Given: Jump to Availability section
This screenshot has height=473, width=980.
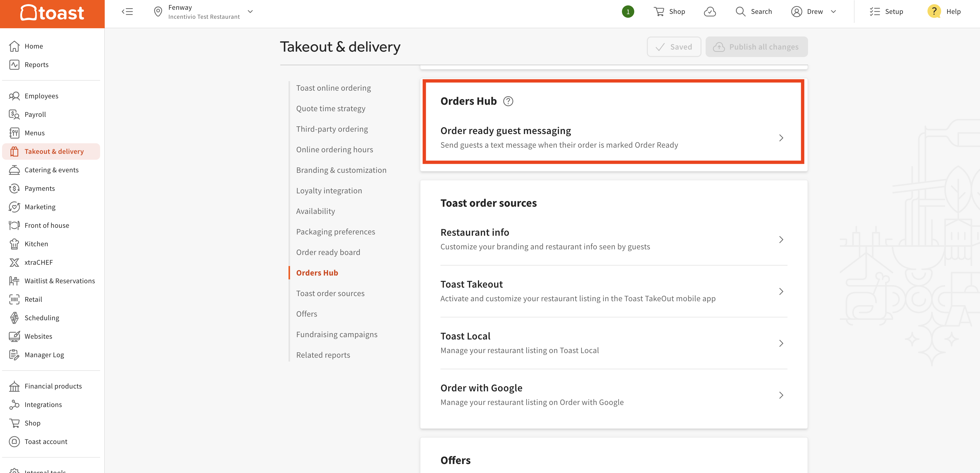Looking at the screenshot, I should [x=315, y=211].
